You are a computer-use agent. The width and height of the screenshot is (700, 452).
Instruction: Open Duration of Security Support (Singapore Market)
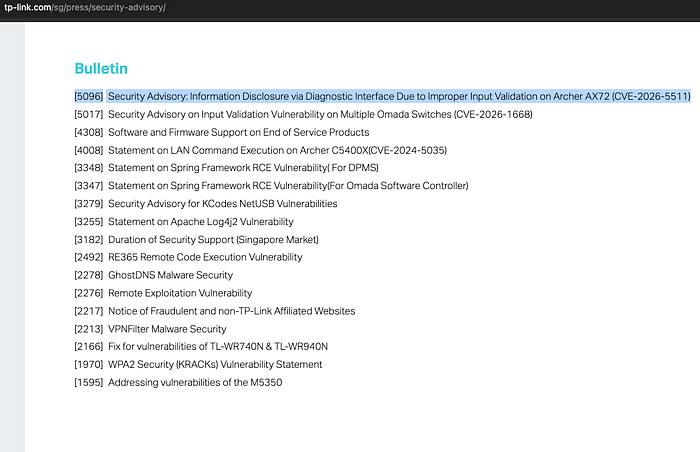pos(213,239)
